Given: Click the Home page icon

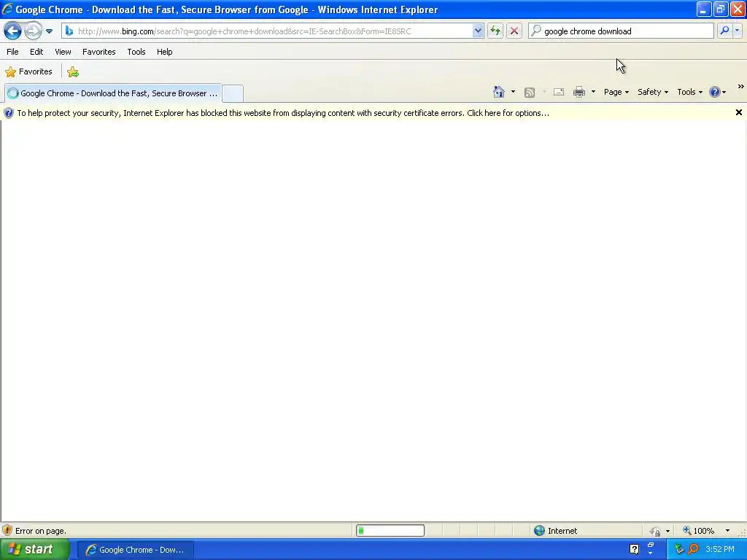Looking at the screenshot, I should (x=499, y=92).
